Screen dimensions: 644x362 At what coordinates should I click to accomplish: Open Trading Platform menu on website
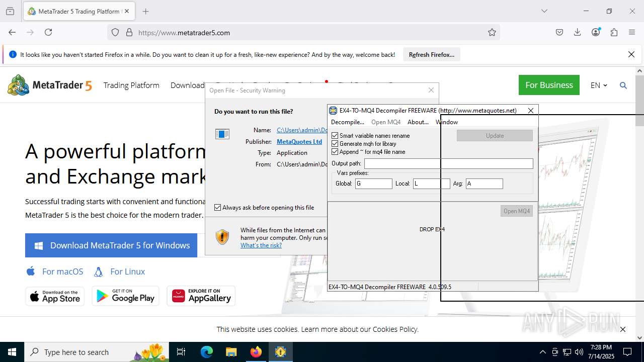(x=131, y=85)
